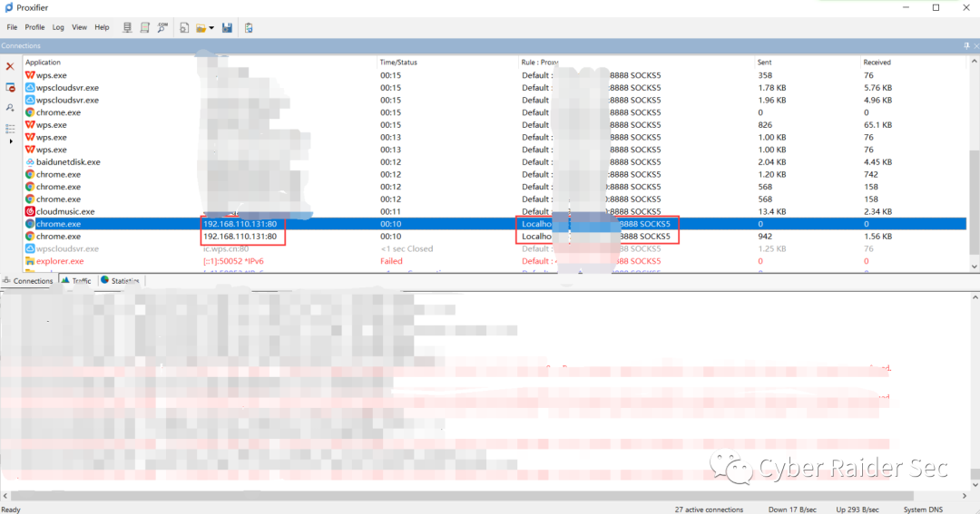Screen dimensions: 980x514
Task: Open the Proxy Servers toolbar icon
Action: pos(127,27)
